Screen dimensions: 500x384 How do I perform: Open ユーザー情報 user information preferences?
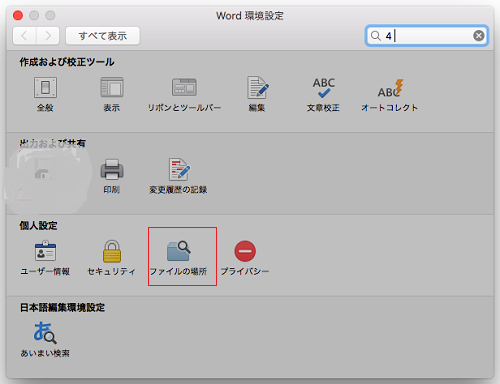(45, 258)
